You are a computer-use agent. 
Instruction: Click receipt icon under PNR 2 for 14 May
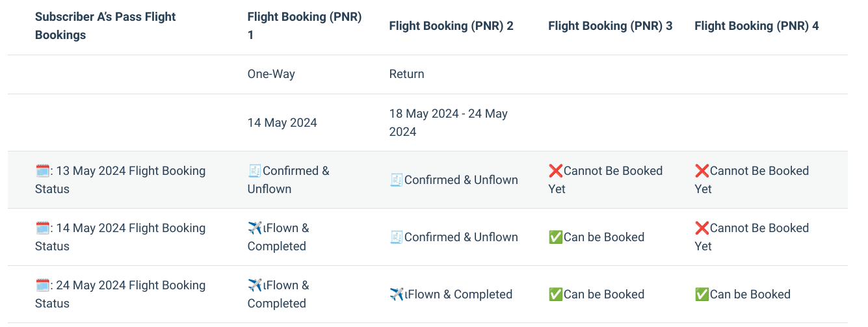coord(397,237)
